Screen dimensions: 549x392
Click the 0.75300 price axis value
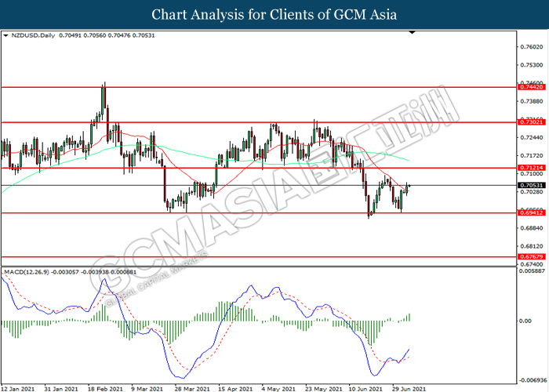532,65
